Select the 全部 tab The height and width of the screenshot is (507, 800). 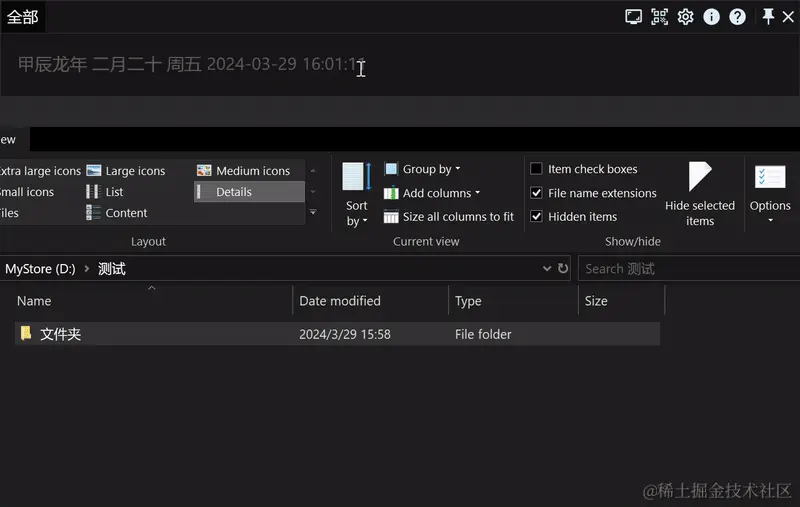pyautogui.click(x=22, y=17)
